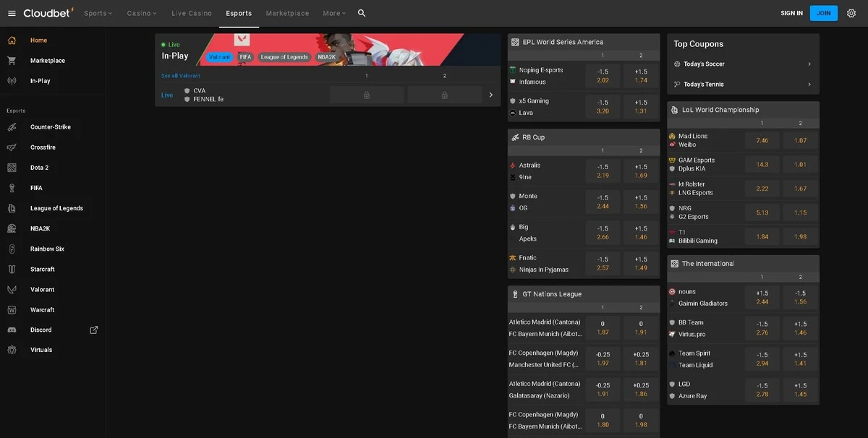The height and width of the screenshot is (438, 868).
Task: Click the JOIN button
Action: tap(824, 13)
